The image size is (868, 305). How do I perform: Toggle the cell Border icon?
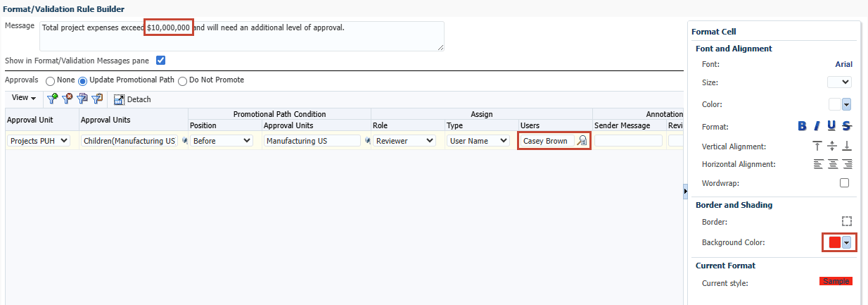pyautogui.click(x=847, y=220)
